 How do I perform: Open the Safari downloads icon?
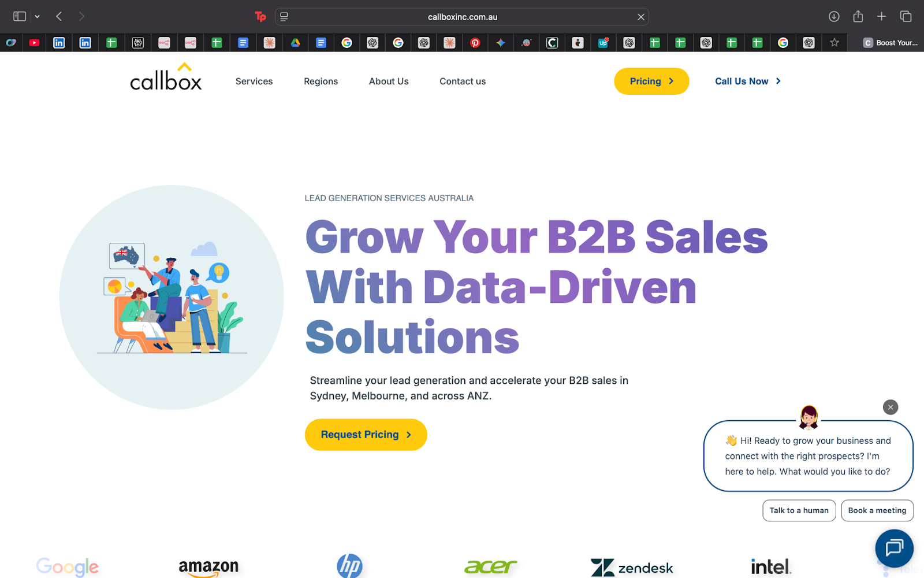(834, 17)
